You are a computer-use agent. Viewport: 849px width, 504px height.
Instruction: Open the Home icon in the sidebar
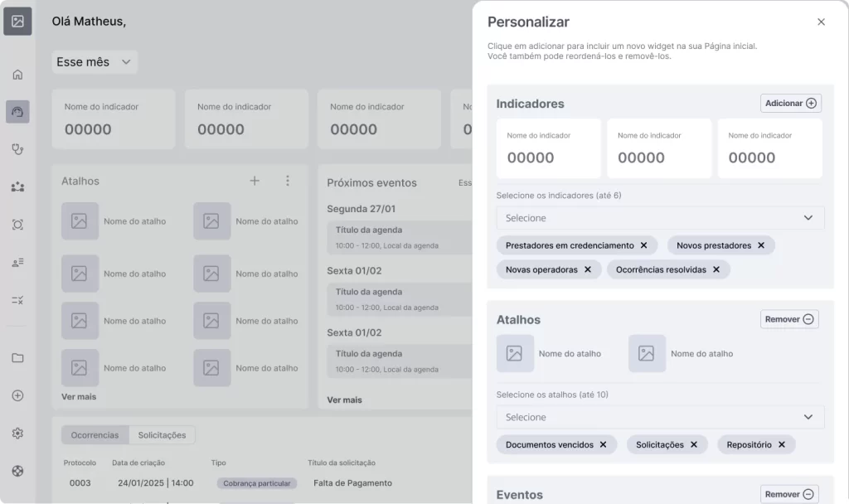[x=17, y=74]
